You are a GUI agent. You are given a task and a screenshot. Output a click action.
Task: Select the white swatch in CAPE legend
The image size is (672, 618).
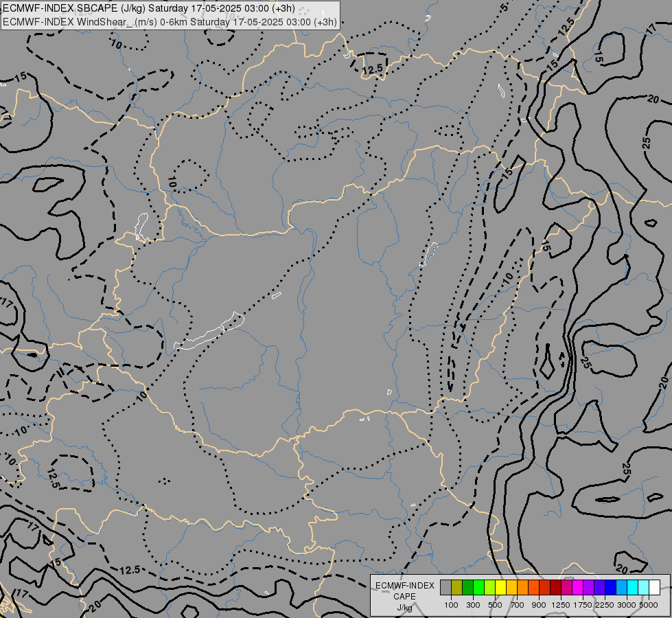coord(654,588)
